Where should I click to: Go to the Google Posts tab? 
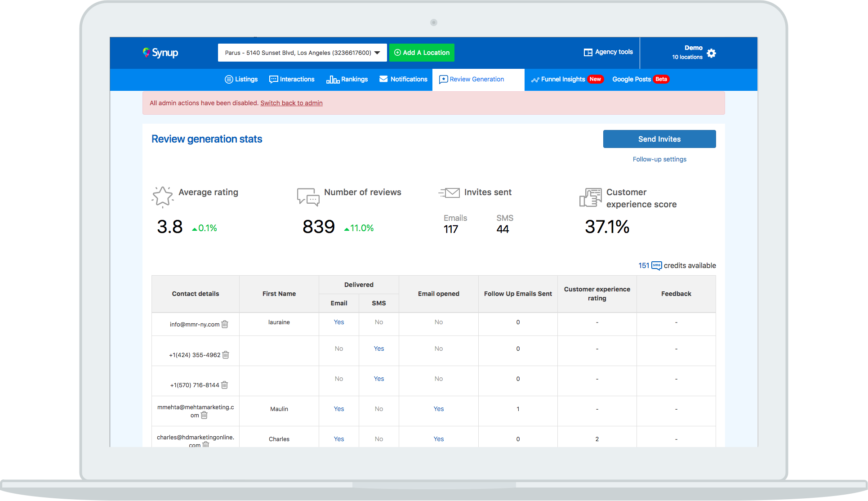tap(632, 79)
